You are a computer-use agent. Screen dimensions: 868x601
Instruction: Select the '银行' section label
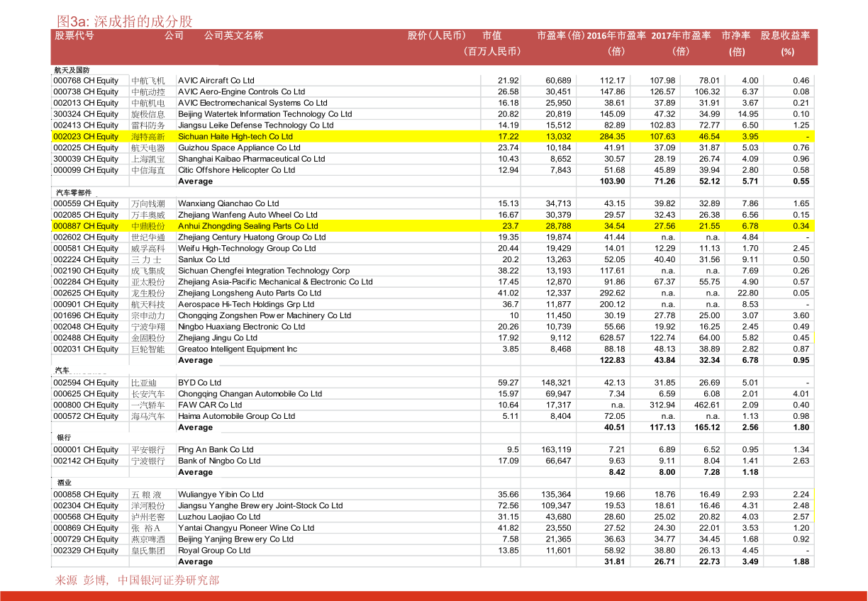(64, 438)
